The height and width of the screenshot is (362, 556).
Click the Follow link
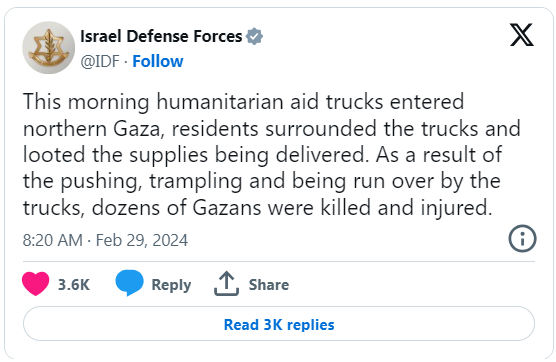tap(158, 61)
